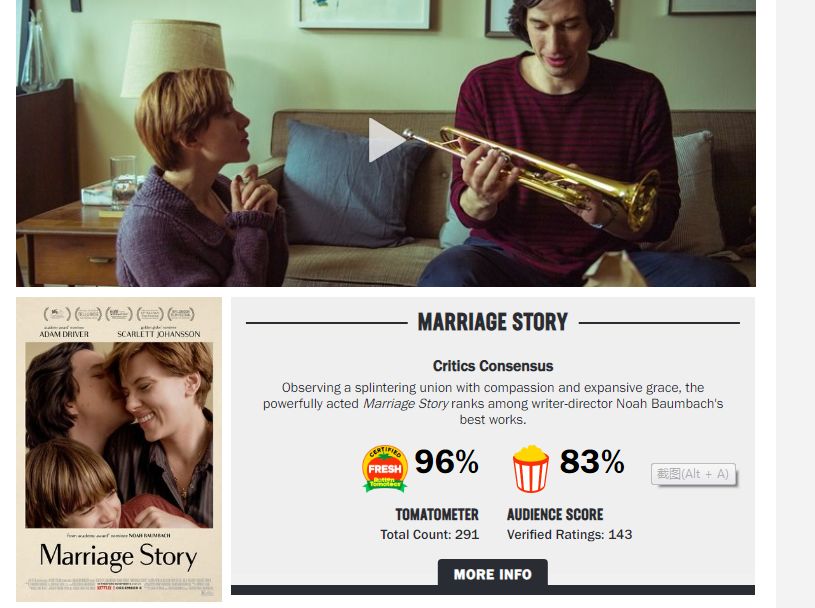Screen dimensions: 815x608
Task: Click the Critics Consensus heading
Action: [x=493, y=366]
